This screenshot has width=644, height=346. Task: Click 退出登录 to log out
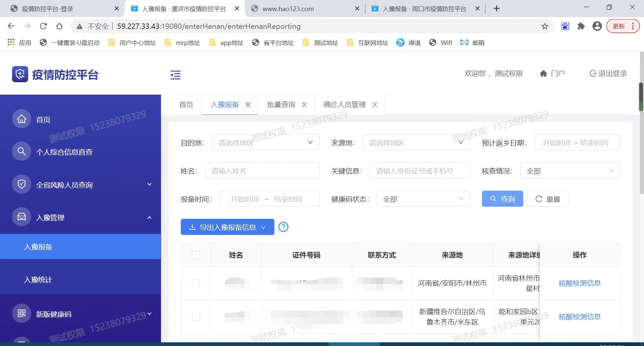tap(608, 73)
